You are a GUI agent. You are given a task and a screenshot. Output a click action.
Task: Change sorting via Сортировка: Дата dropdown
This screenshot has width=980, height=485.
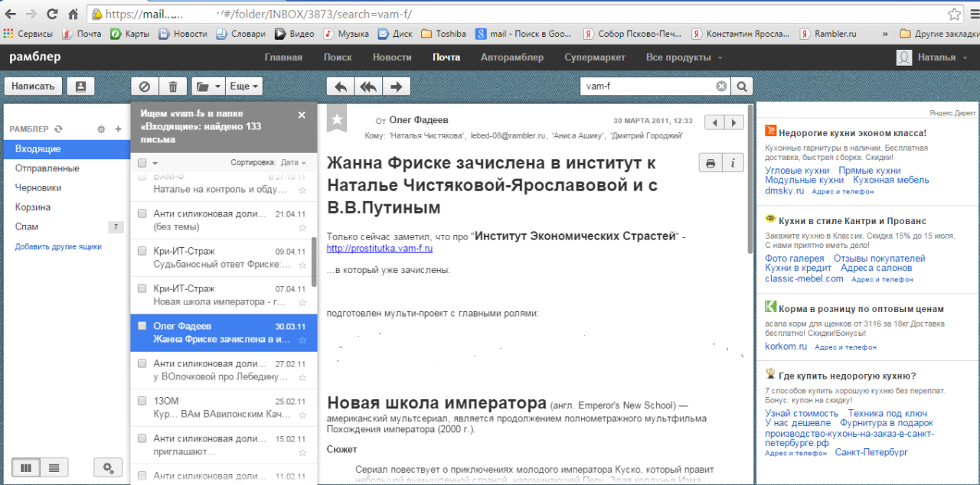(268, 162)
